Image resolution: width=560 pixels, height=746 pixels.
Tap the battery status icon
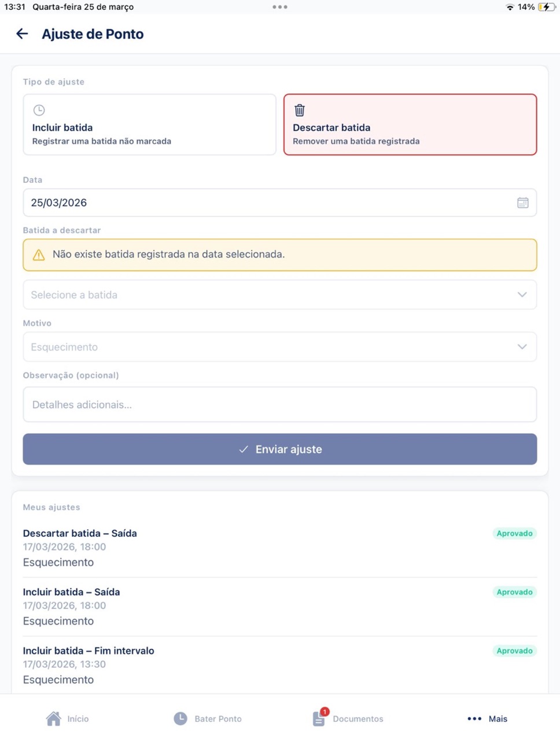point(547,7)
